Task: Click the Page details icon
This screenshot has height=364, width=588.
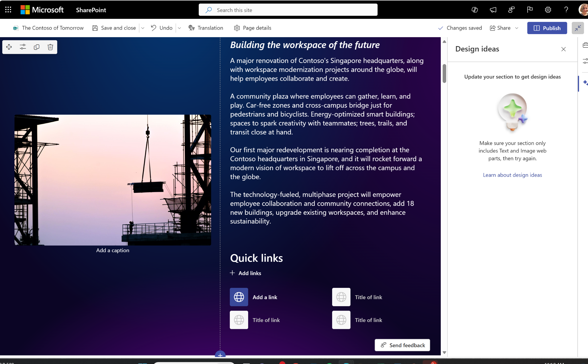Action: tap(237, 28)
